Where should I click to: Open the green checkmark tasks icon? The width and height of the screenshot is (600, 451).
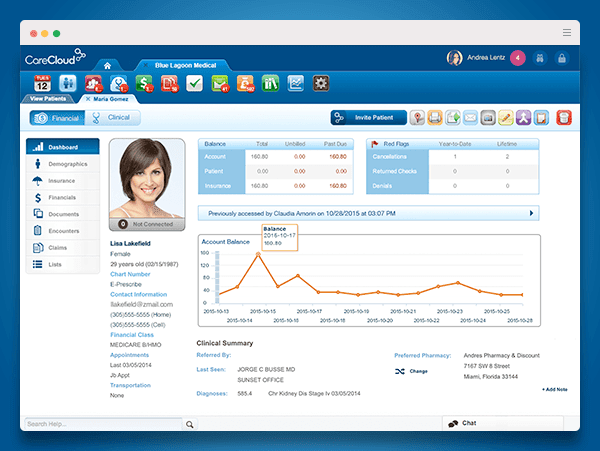(194, 83)
